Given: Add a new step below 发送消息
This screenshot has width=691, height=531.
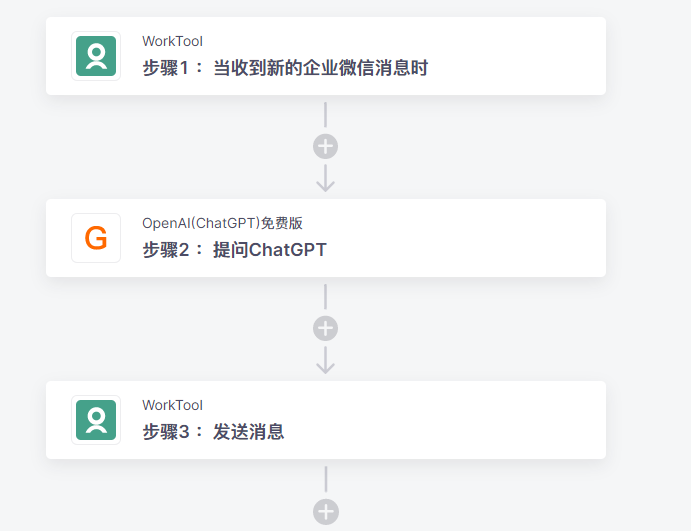Looking at the screenshot, I should pyautogui.click(x=326, y=512).
